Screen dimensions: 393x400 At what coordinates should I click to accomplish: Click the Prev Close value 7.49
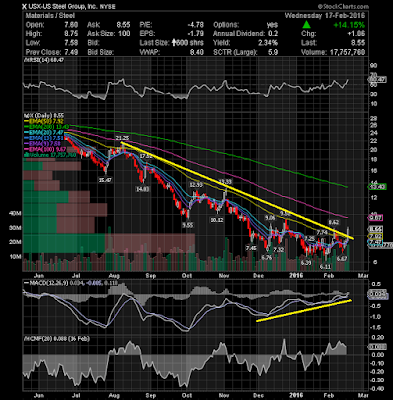72,52
